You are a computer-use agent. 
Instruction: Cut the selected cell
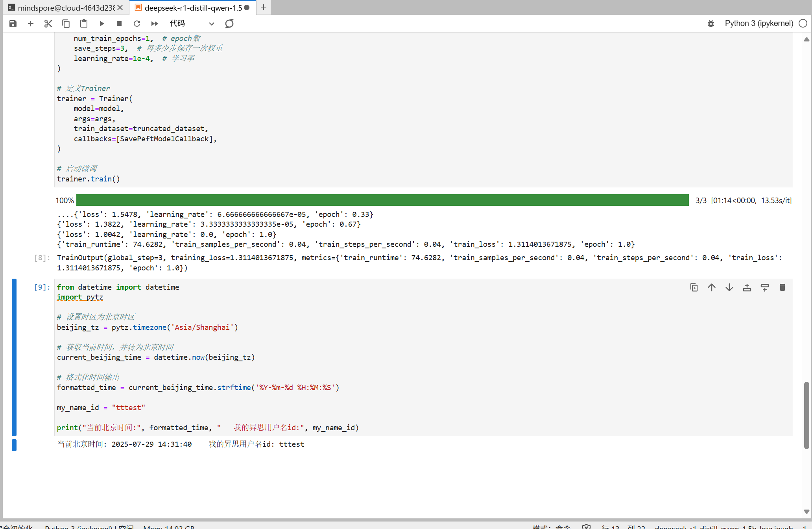point(48,24)
